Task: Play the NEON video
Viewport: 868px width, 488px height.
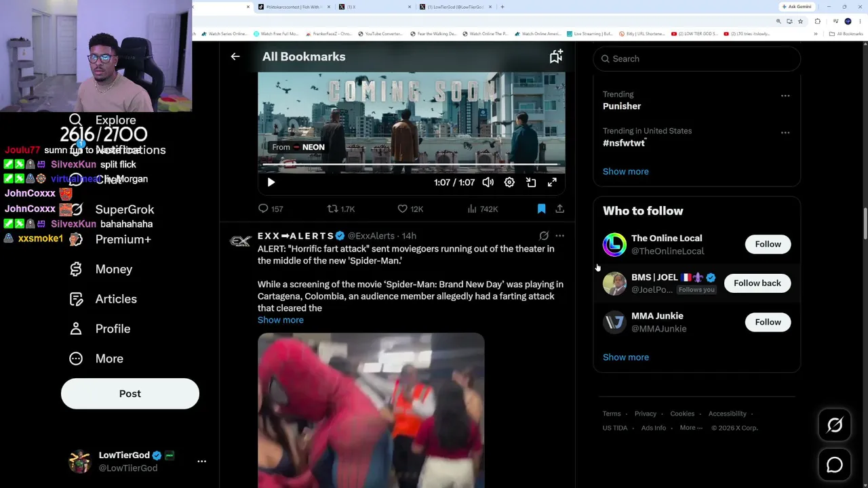Action: pos(271,182)
